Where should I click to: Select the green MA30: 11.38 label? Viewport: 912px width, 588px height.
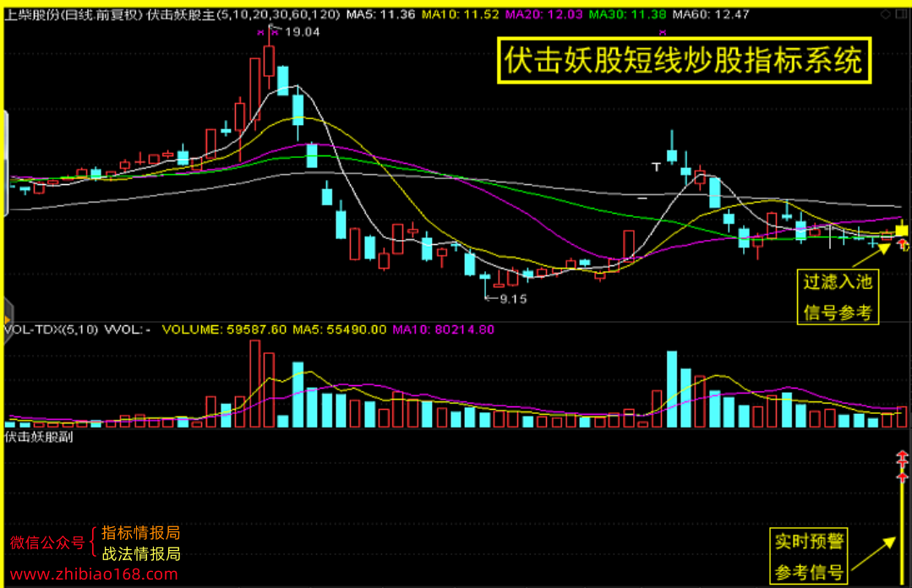(x=627, y=14)
